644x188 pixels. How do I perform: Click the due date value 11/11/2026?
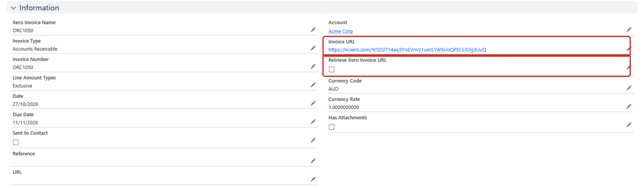click(25, 123)
